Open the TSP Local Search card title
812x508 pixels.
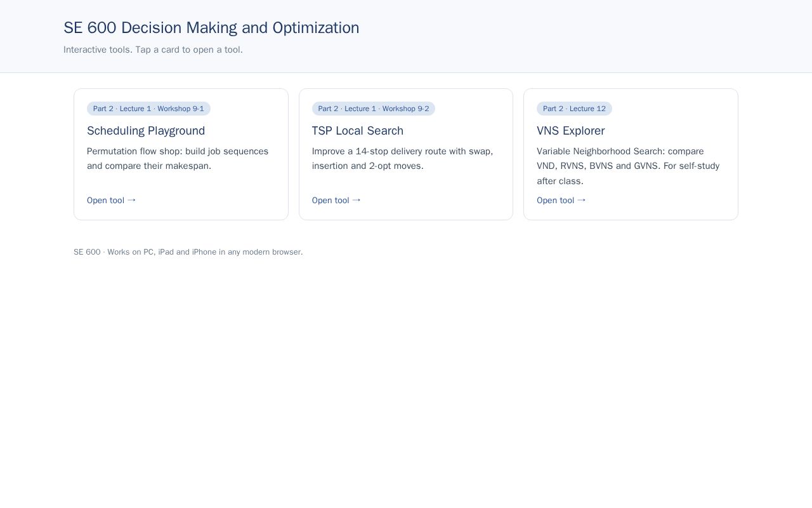tap(358, 131)
